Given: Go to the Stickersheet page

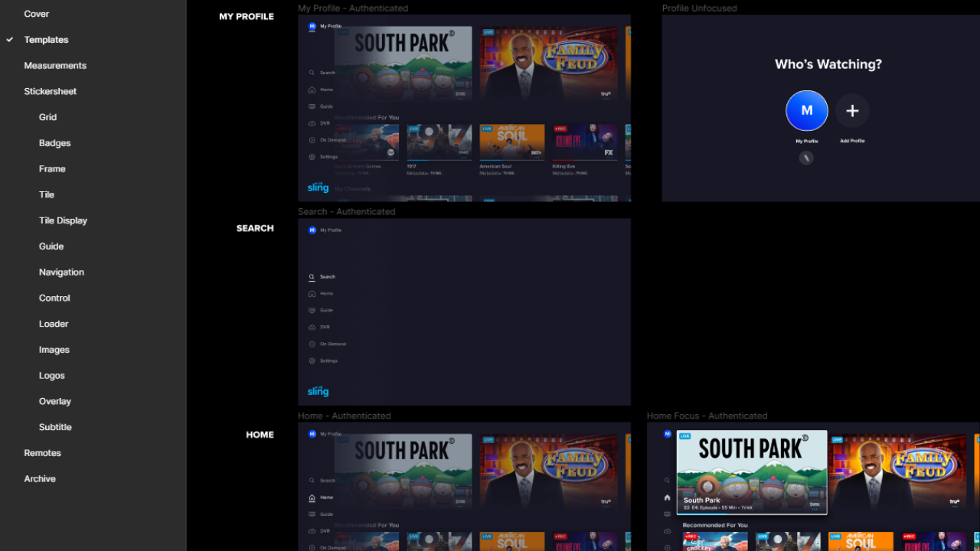Looking at the screenshot, I should pos(51,92).
